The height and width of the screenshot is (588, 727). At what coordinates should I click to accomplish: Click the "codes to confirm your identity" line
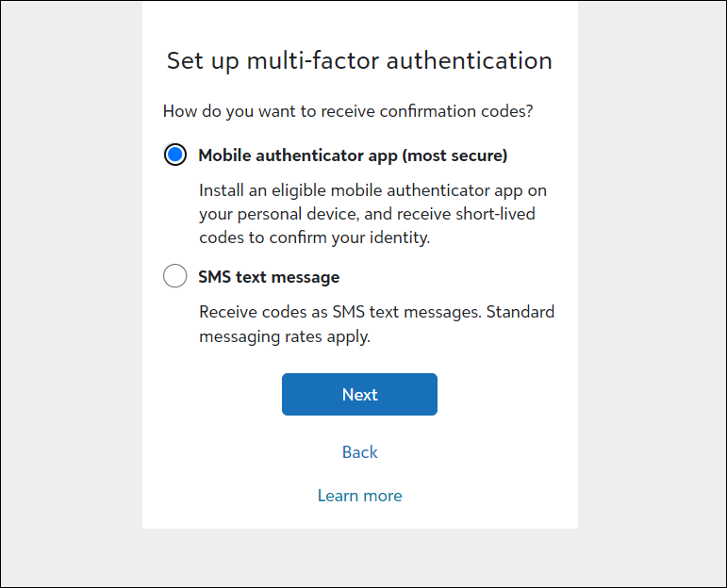click(314, 237)
